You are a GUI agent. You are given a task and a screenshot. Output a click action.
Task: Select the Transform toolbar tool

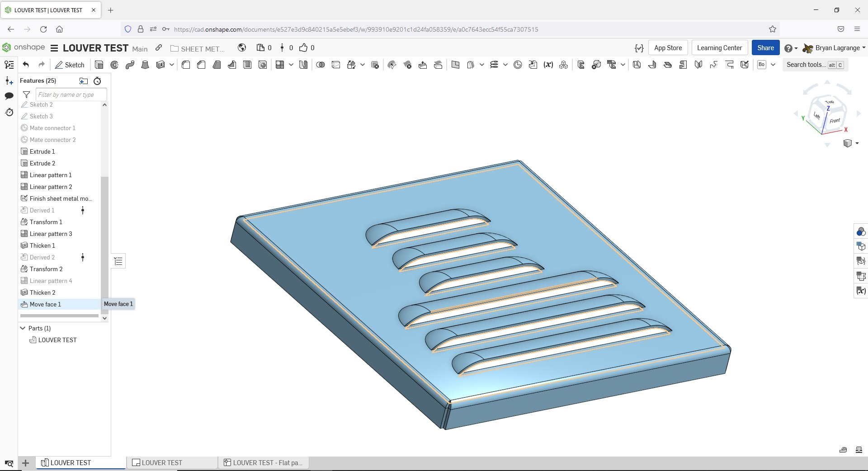click(351, 65)
